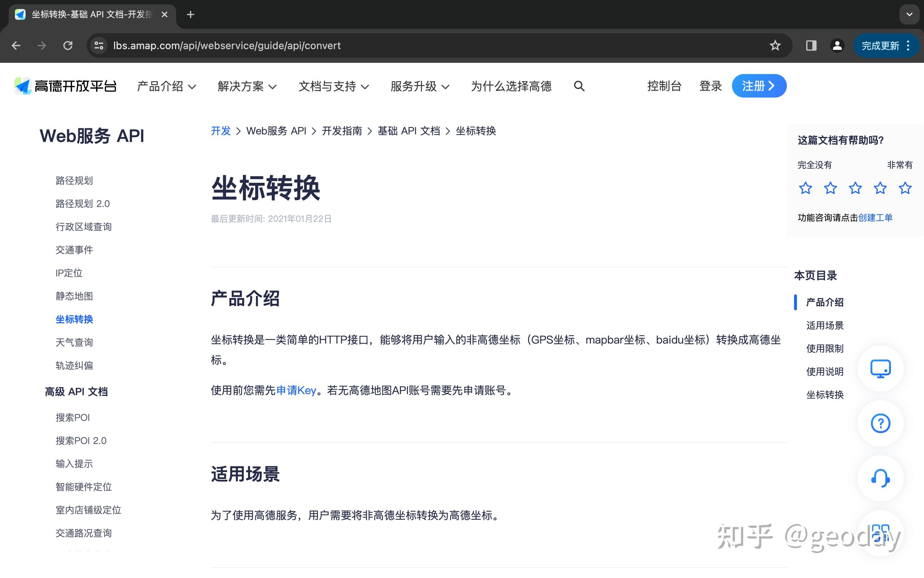The width and height of the screenshot is (924, 578).
Task: Show the floating QR code icon
Action: click(x=880, y=533)
